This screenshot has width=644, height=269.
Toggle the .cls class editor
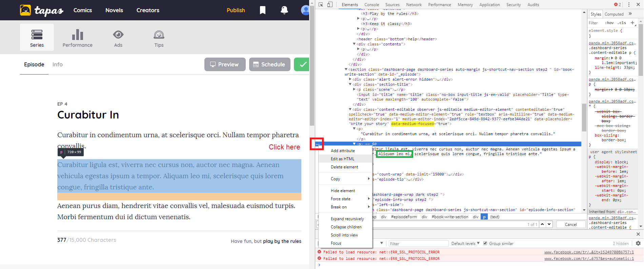pos(622,23)
